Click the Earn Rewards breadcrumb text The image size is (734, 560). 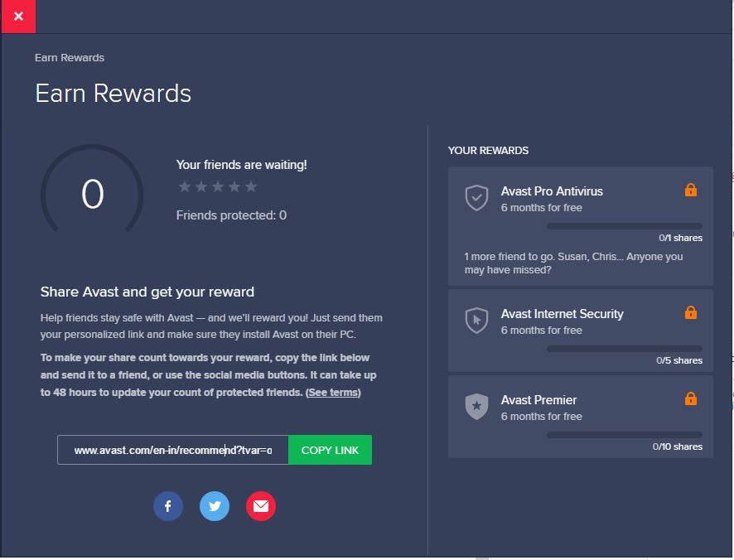point(70,58)
